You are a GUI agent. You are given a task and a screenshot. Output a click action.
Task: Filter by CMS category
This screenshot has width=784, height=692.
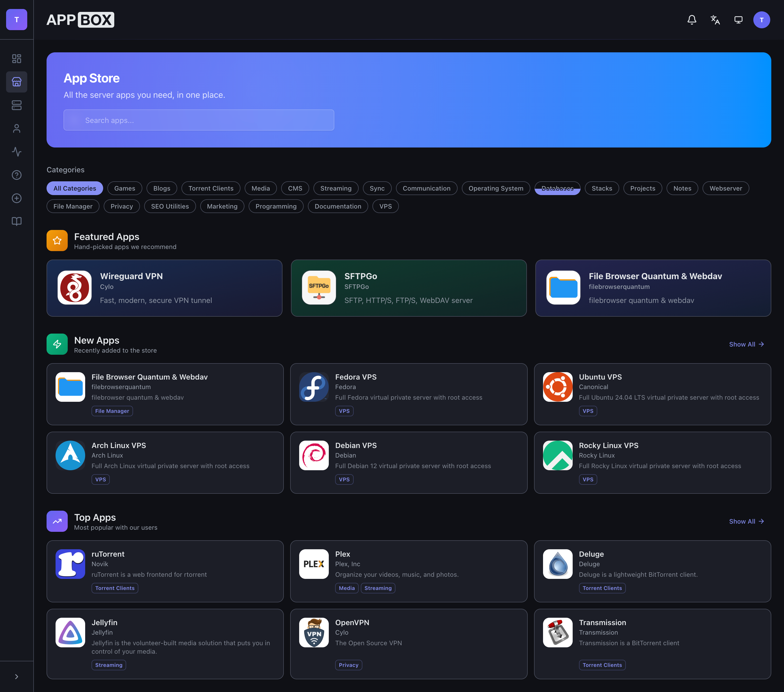click(295, 188)
